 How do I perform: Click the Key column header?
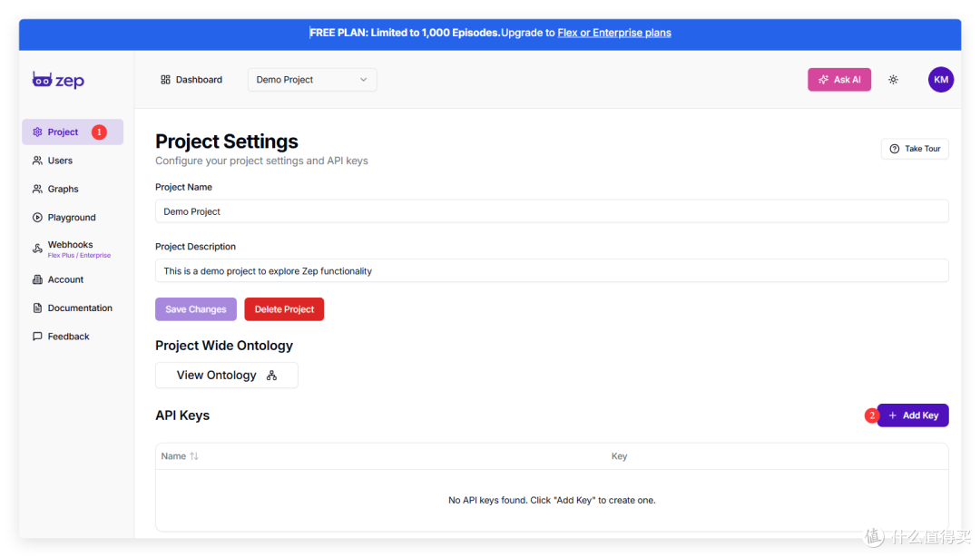click(x=620, y=456)
